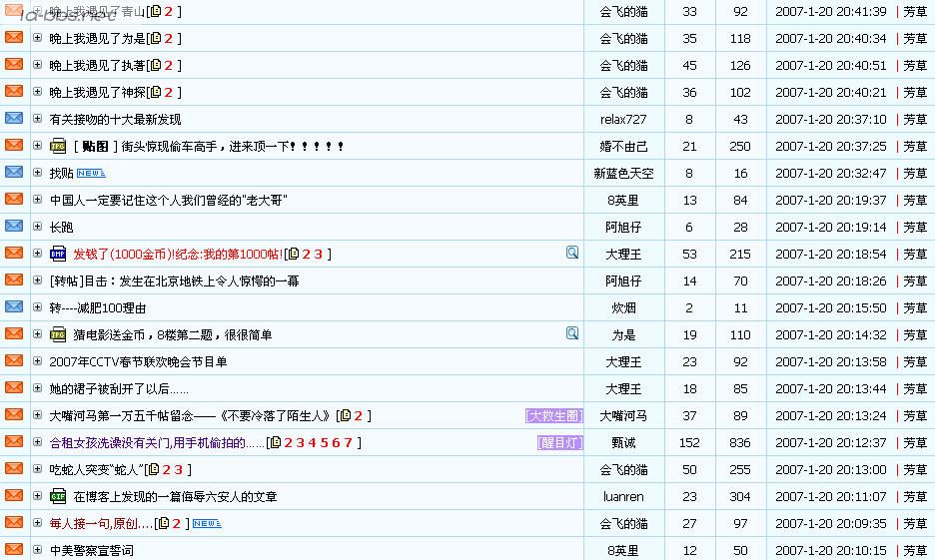Go to page 7 of 合租女孩 thread
The height and width of the screenshot is (560, 935).
[348, 442]
